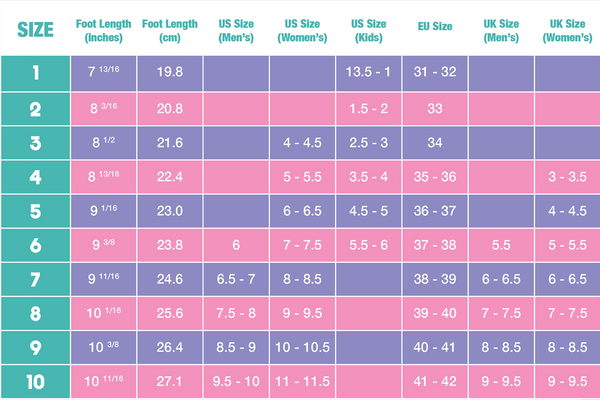Select the size 10 row label
The image size is (600, 400).
coord(35,381)
